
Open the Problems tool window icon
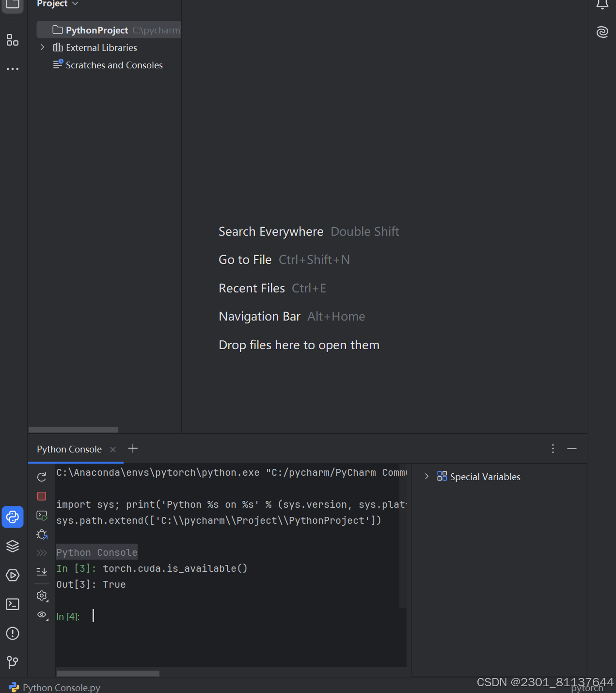coord(13,633)
